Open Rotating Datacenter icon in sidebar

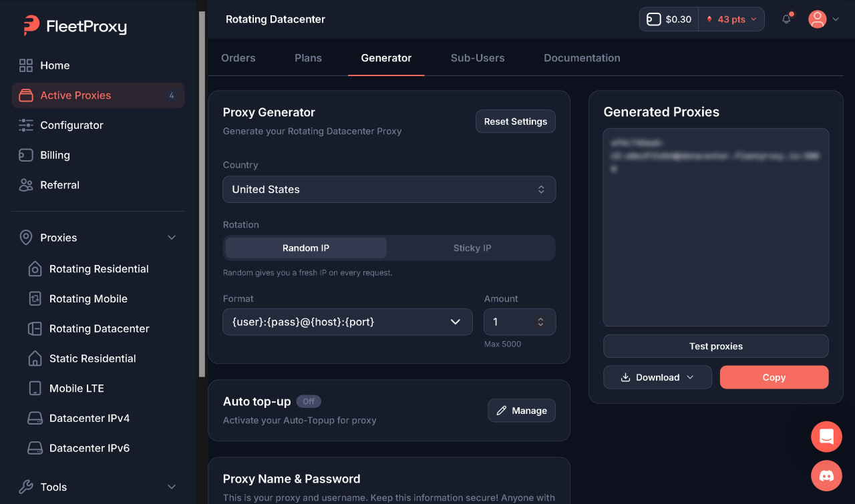click(x=35, y=328)
